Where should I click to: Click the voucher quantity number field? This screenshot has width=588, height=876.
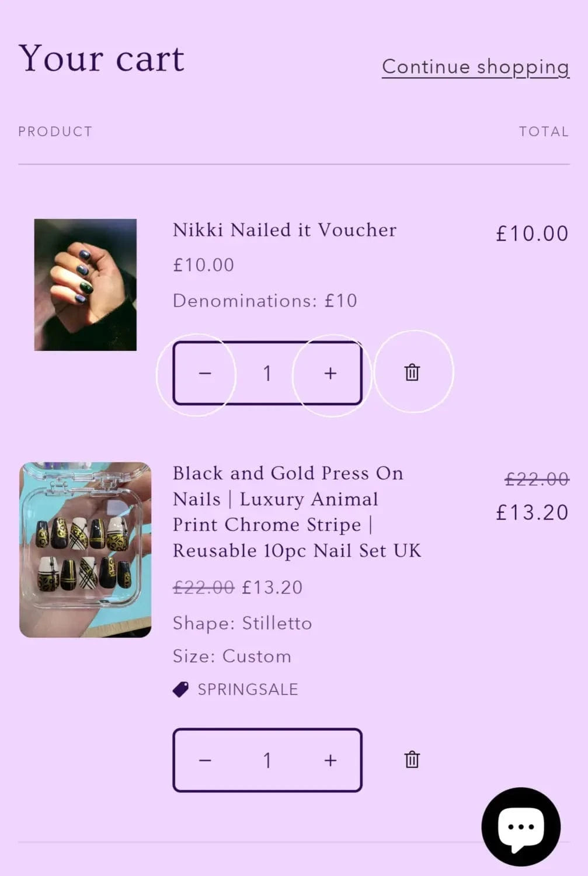coord(267,373)
